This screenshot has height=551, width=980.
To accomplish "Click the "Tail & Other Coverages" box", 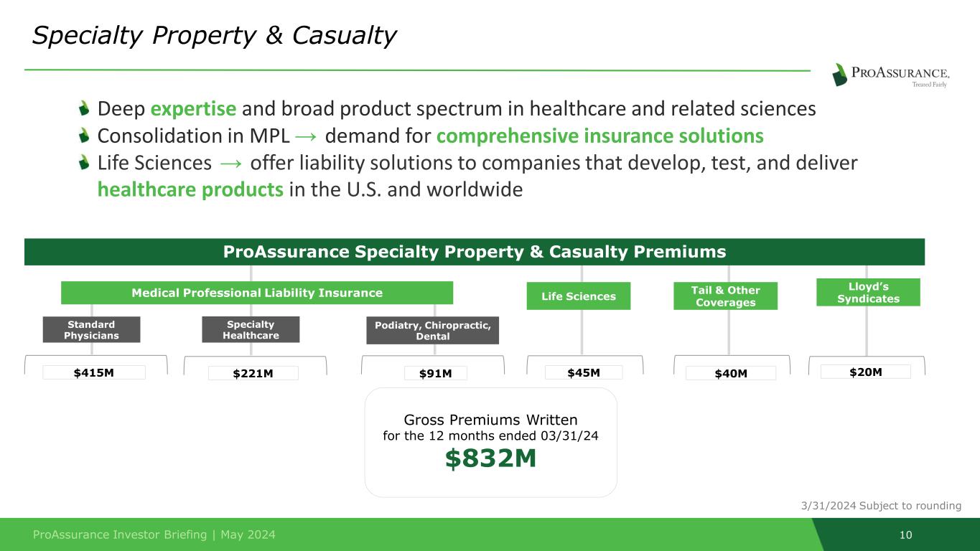I will (725, 296).
